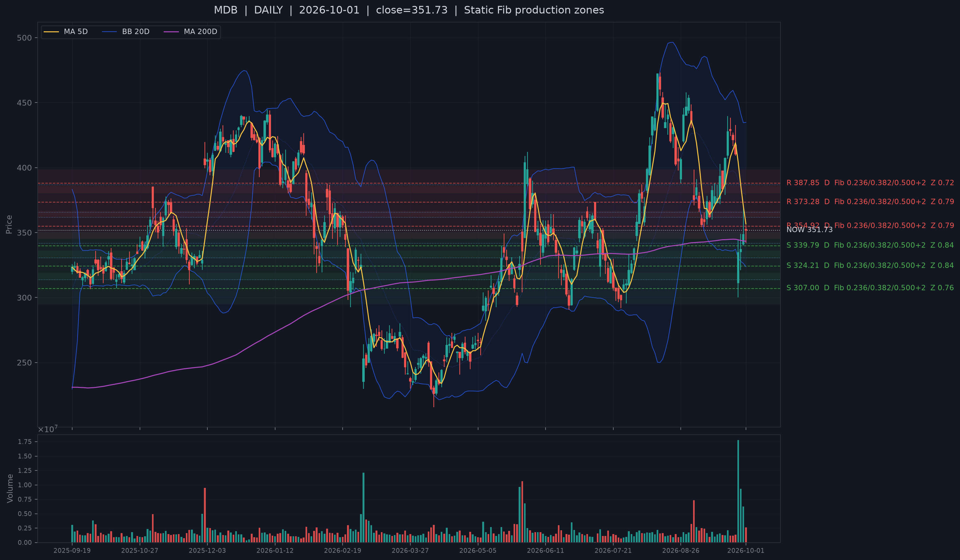
Task: Click the BB 20D legend label
Action: pyautogui.click(x=136, y=32)
